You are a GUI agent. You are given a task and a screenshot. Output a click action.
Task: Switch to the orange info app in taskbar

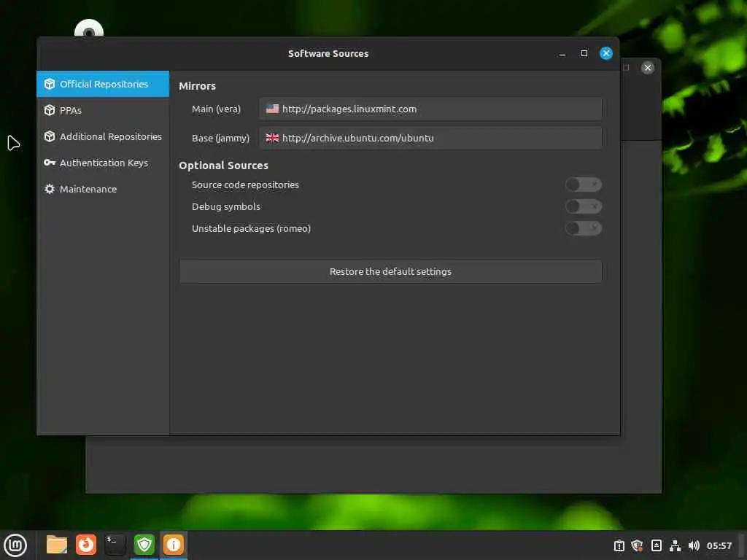pyautogui.click(x=173, y=545)
